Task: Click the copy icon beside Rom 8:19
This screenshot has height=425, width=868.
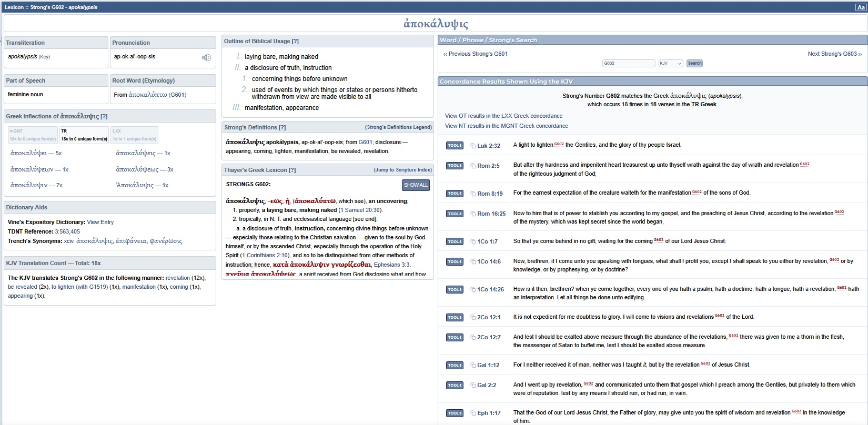Action: coord(473,194)
